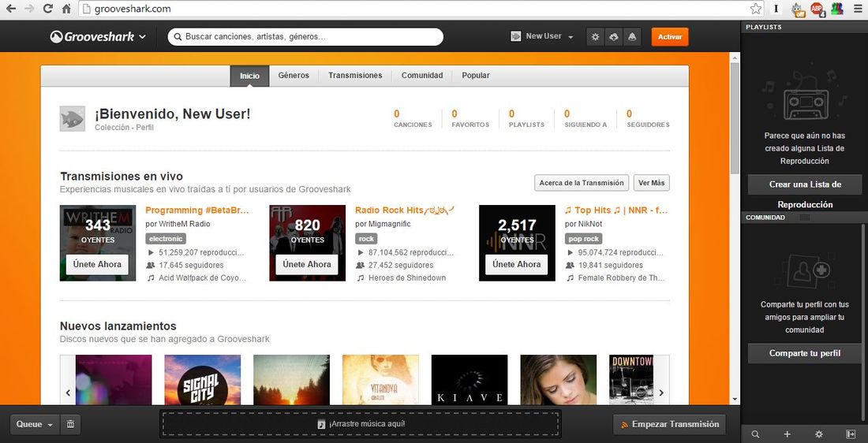
Task: Open the Top Hits NNR broadcast title
Action: point(616,210)
